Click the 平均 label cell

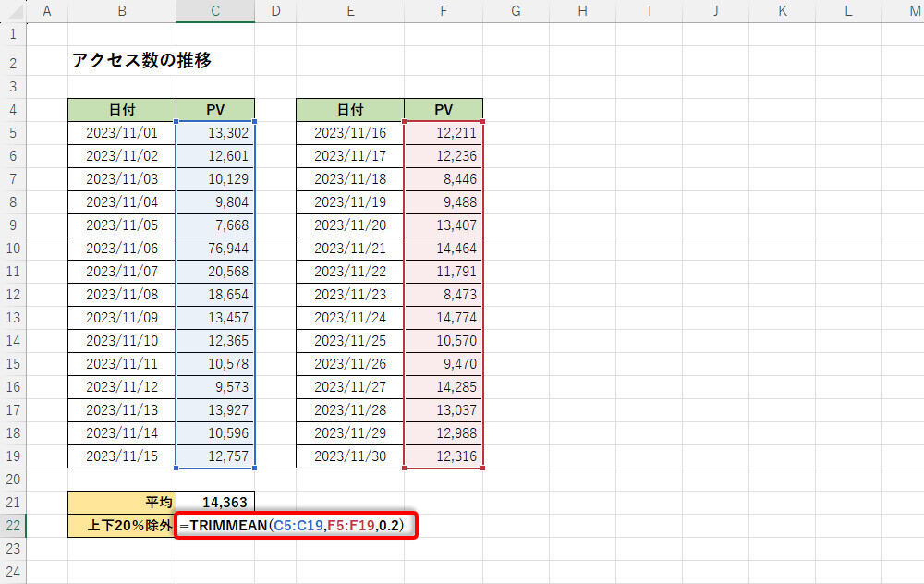click(122, 503)
